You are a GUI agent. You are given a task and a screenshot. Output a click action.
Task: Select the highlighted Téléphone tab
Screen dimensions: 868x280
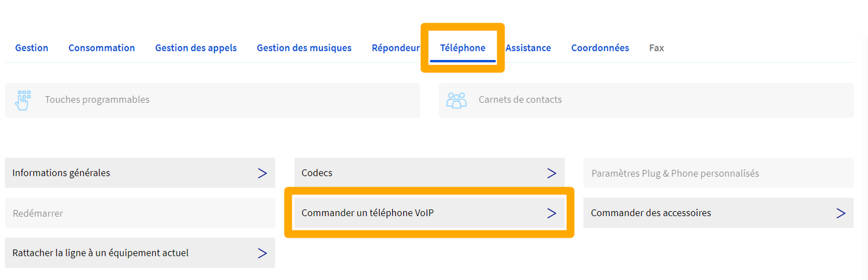[463, 48]
